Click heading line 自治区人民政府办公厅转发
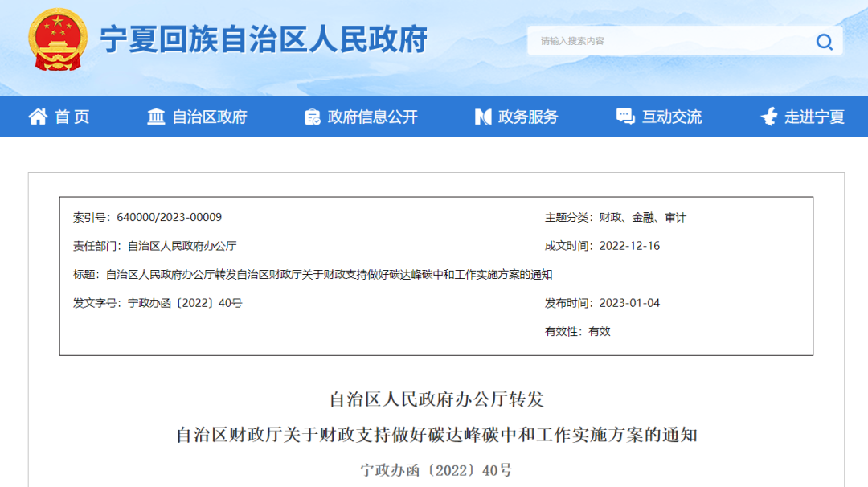This screenshot has width=868, height=487. pyautogui.click(x=436, y=399)
